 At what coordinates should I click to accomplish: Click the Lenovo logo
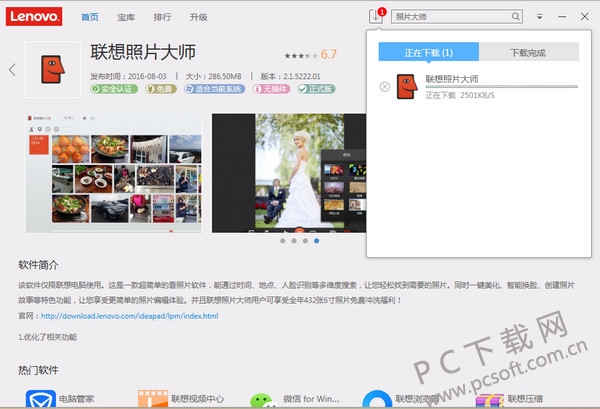point(34,16)
